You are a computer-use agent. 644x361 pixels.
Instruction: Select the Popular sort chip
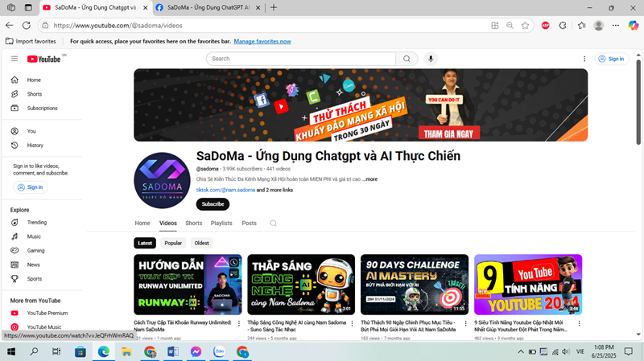click(173, 243)
